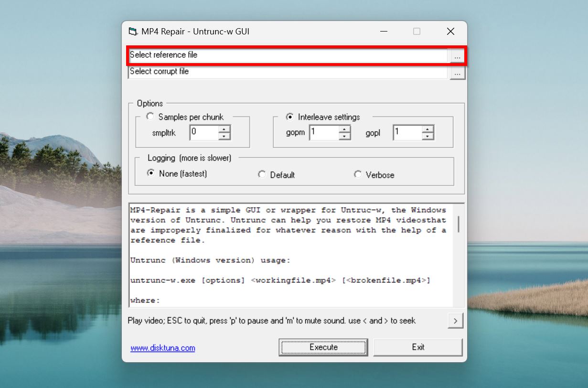This screenshot has height=388, width=588.
Task: Click inside the gopm number field
Action: click(324, 132)
